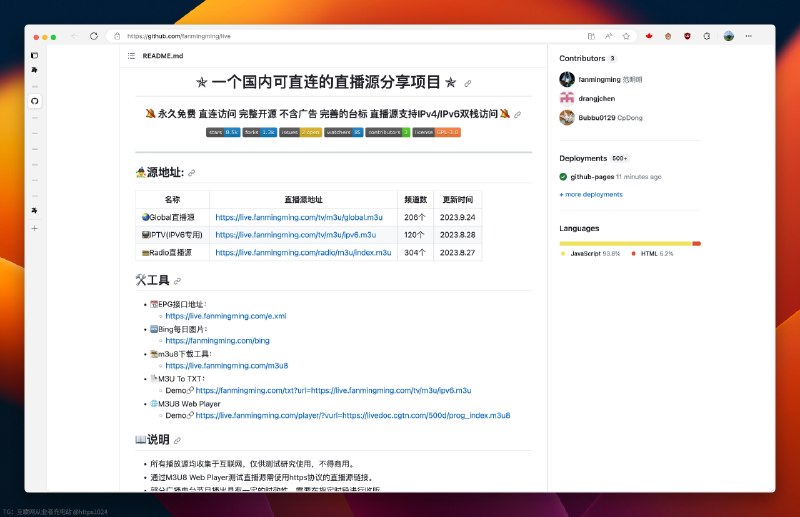Open Bubbu0129 contributor profile
This screenshot has width=800, height=517.
click(x=596, y=118)
